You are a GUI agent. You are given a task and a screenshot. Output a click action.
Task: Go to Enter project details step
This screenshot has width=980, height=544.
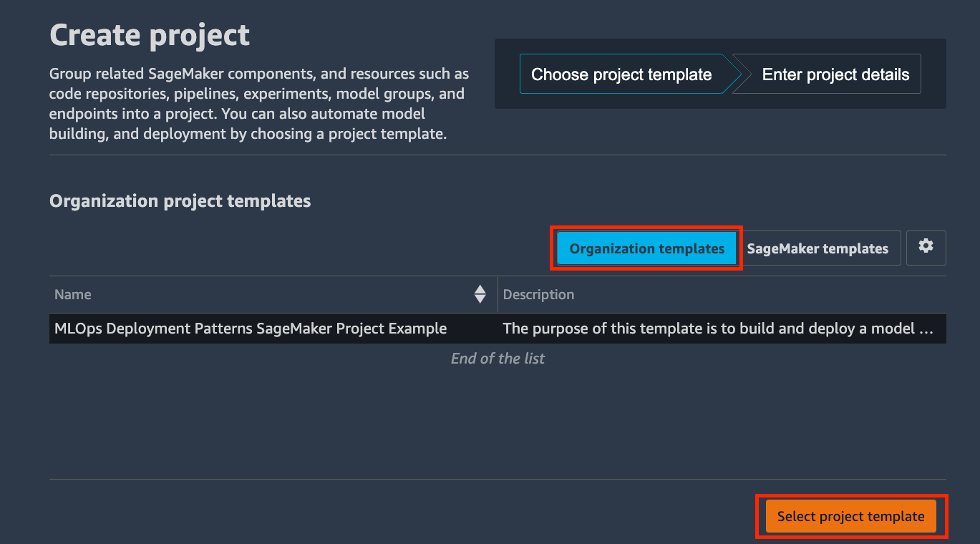pyautogui.click(x=835, y=74)
